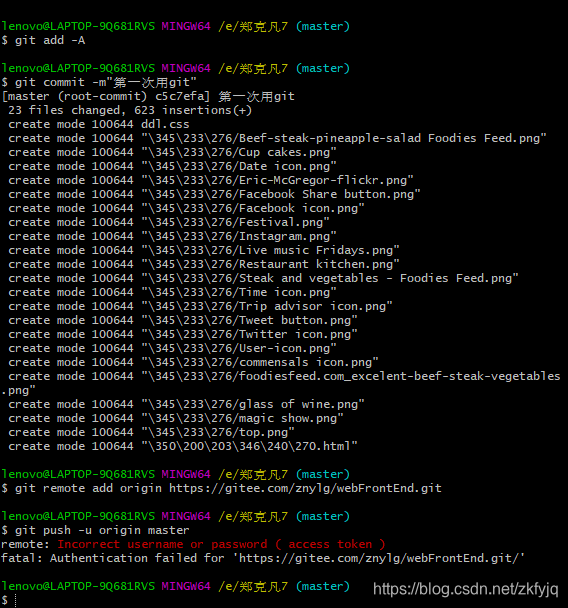Click the 'Date icon.png' line

[172, 166]
